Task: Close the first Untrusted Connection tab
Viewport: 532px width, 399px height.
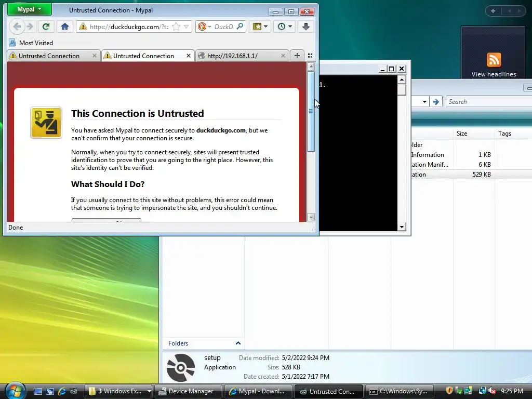Action: pos(95,56)
